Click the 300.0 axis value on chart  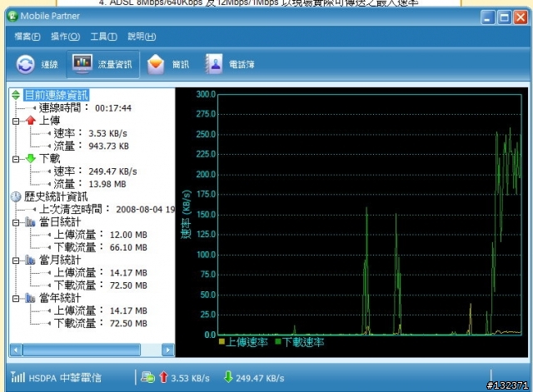pyautogui.click(x=206, y=94)
